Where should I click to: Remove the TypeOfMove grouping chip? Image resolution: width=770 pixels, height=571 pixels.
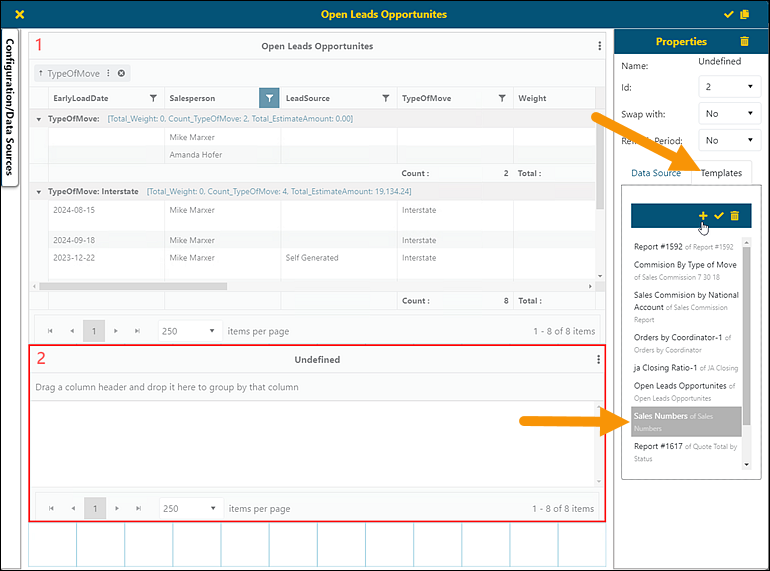[121, 73]
